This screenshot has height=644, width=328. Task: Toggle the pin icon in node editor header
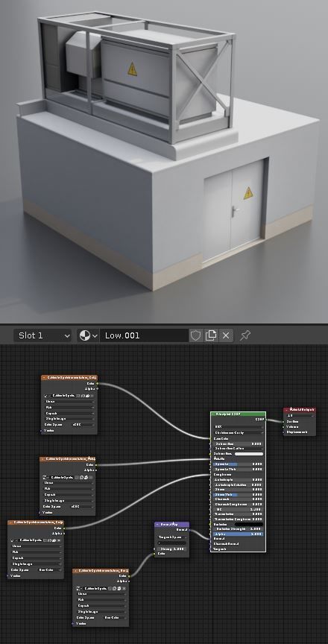coord(245,335)
